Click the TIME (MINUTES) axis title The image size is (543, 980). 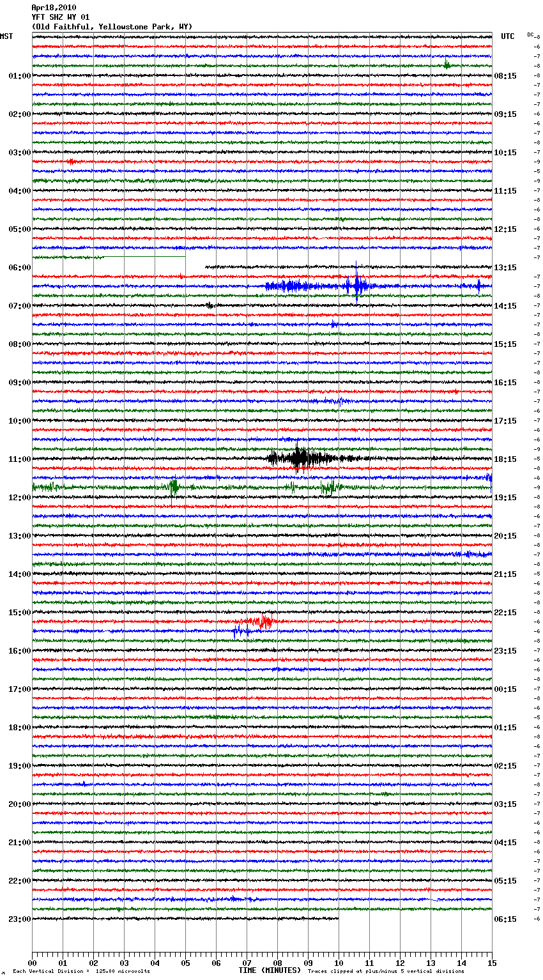(x=270, y=970)
